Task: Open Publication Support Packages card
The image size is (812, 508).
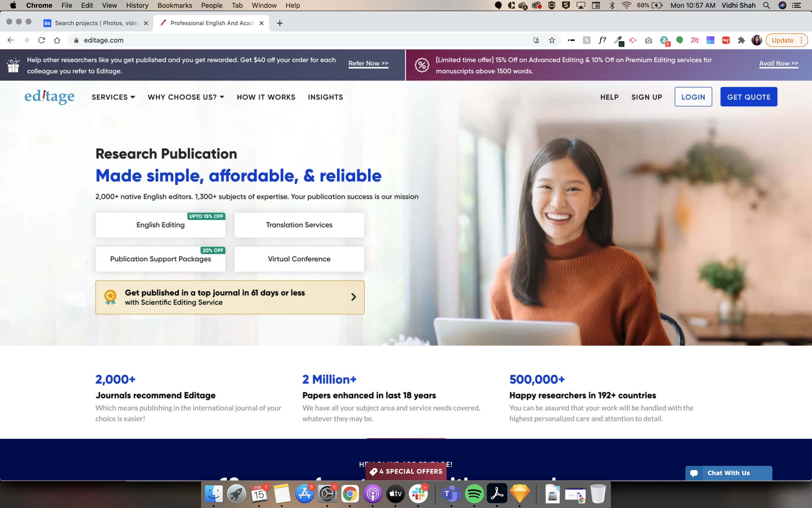Action: 160,259
